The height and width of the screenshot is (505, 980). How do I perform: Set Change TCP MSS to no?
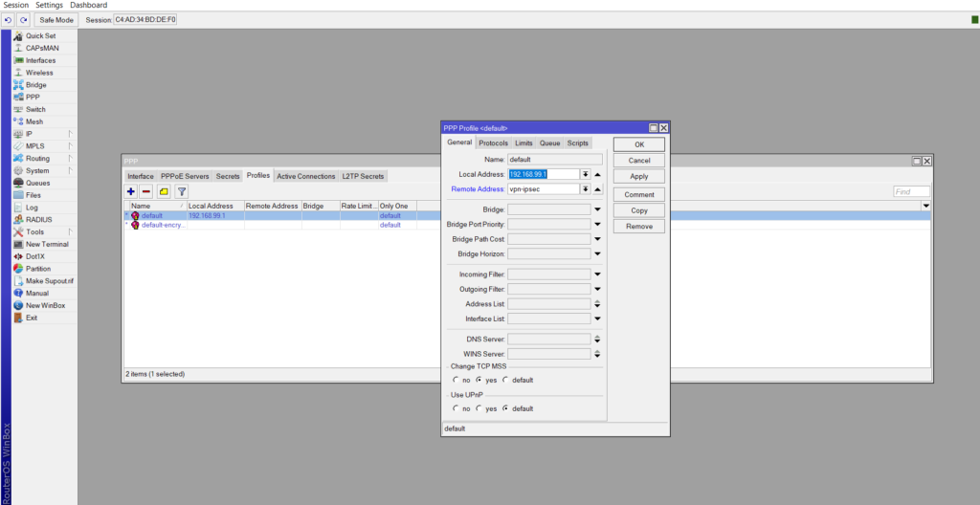tap(456, 380)
